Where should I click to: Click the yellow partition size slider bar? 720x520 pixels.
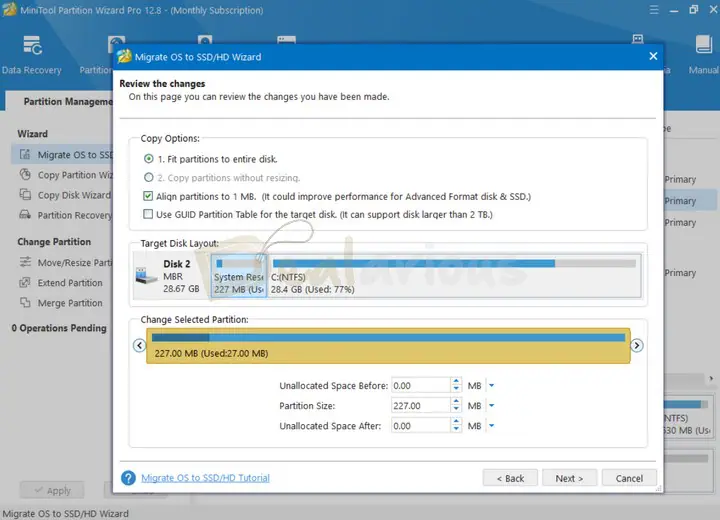click(388, 346)
